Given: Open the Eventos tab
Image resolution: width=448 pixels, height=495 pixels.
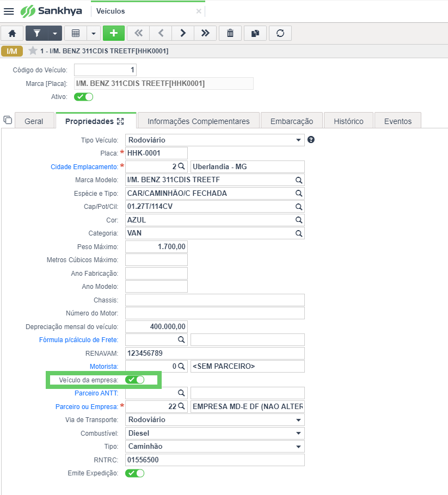Looking at the screenshot, I should [x=398, y=121].
